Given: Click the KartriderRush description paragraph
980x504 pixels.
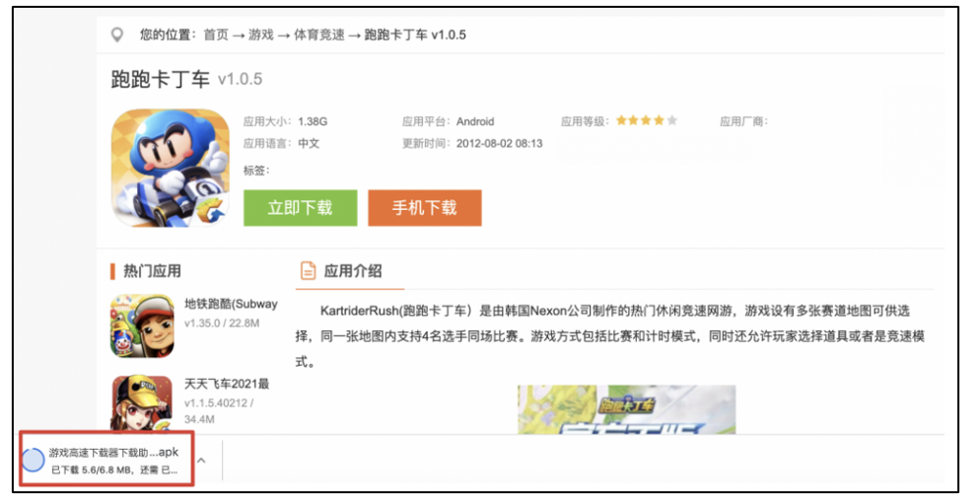Looking at the screenshot, I should [x=610, y=335].
